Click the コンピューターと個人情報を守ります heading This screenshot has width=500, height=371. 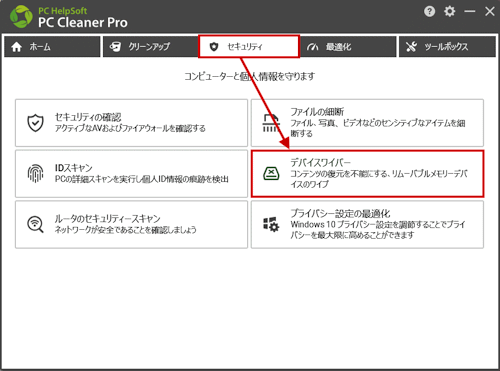250,76
